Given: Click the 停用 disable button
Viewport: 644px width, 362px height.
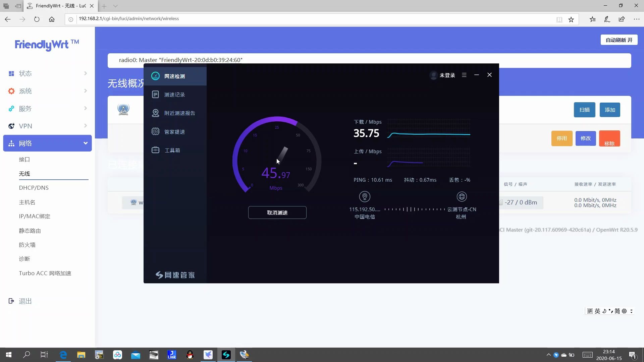Looking at the screenshot, I should tap(562, 138).
